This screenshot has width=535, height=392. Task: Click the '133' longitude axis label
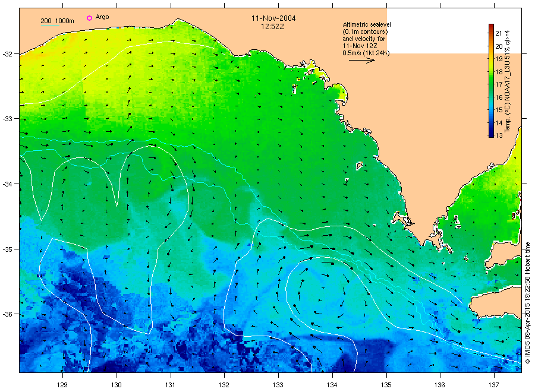[x=278, y=385]
